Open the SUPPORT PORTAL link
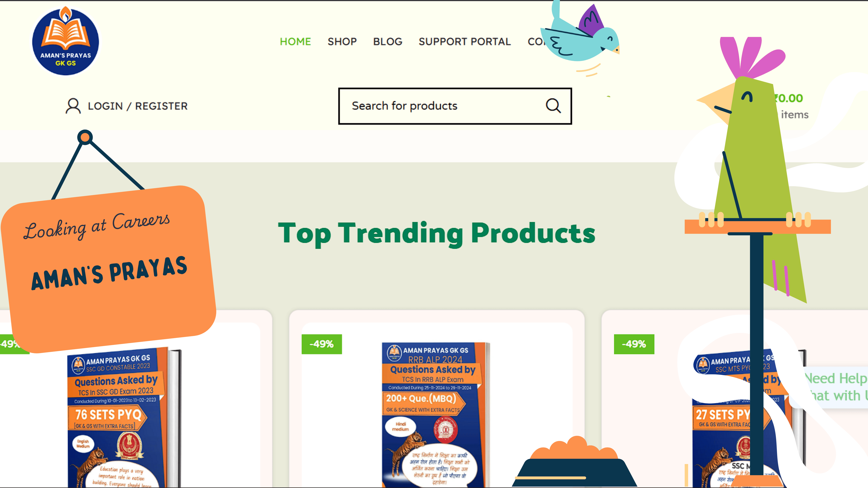 point(465,41)
